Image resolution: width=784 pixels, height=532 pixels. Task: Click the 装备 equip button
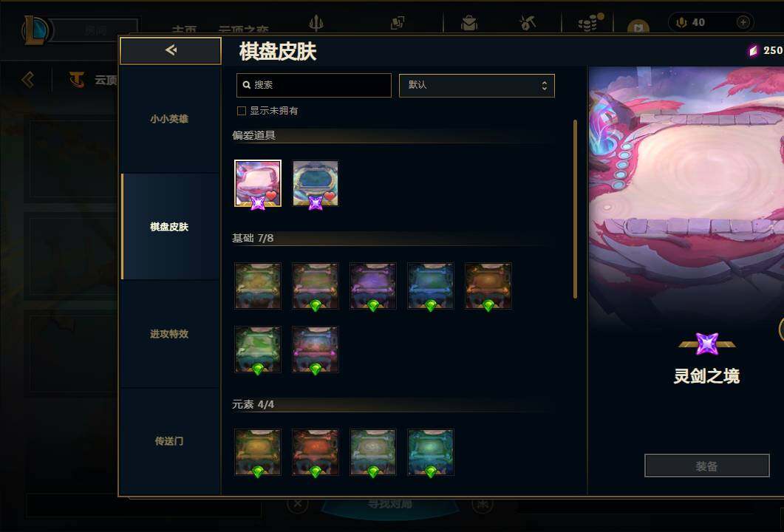tap(706, 466)
